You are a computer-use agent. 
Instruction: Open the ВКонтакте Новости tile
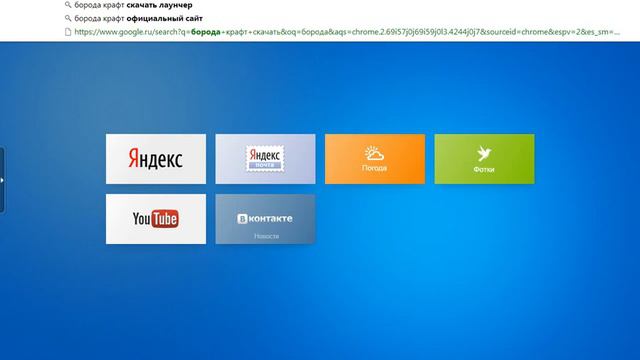[265, 219]
